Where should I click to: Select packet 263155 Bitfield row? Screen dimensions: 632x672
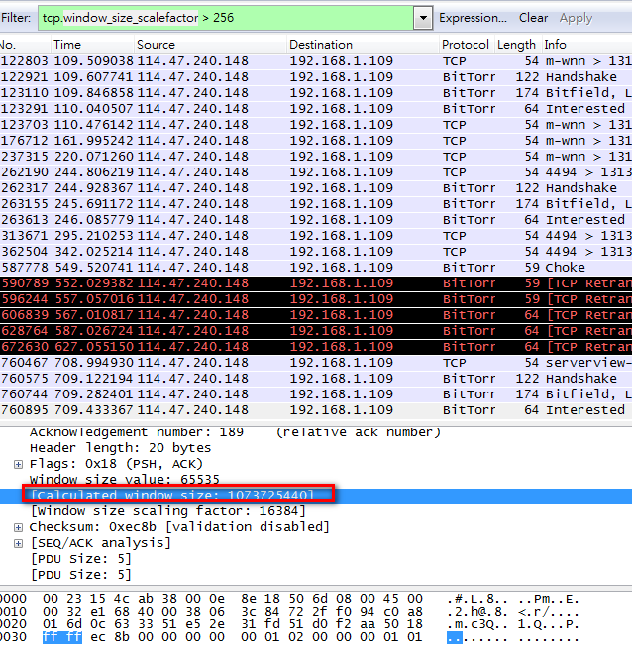(316, 204)
